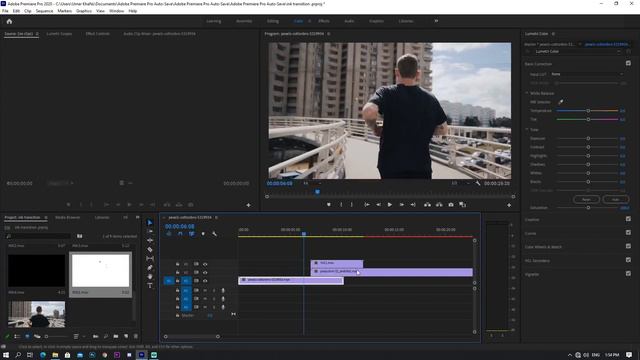Screen dimensions: 640x360
Task: Switch to Media Browser tab
Action: (68, 218)
